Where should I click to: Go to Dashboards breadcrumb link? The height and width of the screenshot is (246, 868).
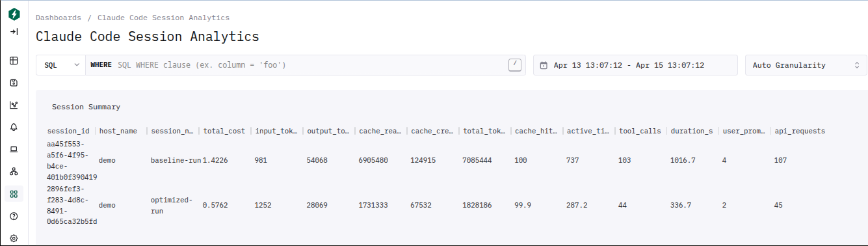click(x=59, y=18)
